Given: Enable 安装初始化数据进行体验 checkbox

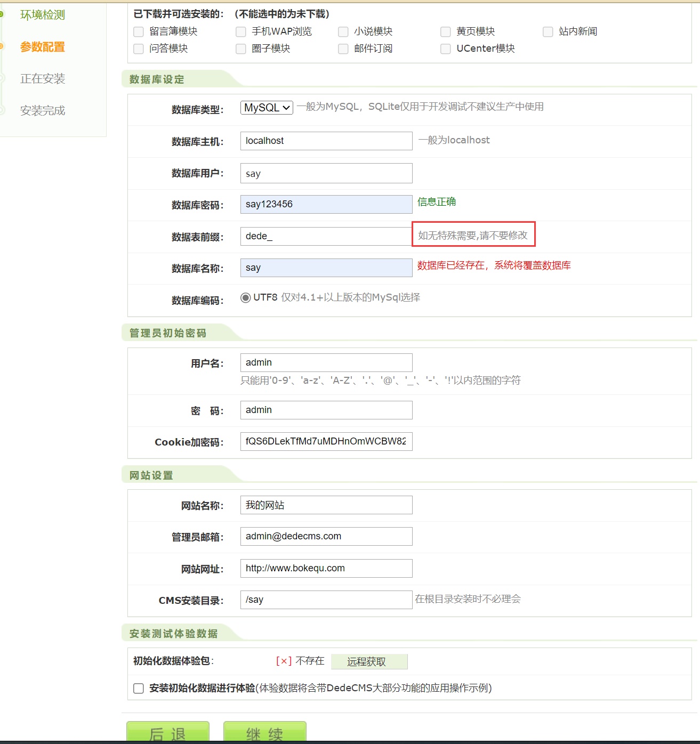Looking at the screenshot, I should 139,689.
